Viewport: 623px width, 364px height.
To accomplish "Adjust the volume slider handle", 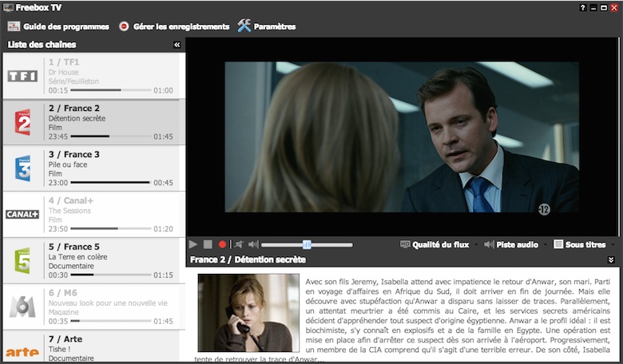I will (307, 244).
